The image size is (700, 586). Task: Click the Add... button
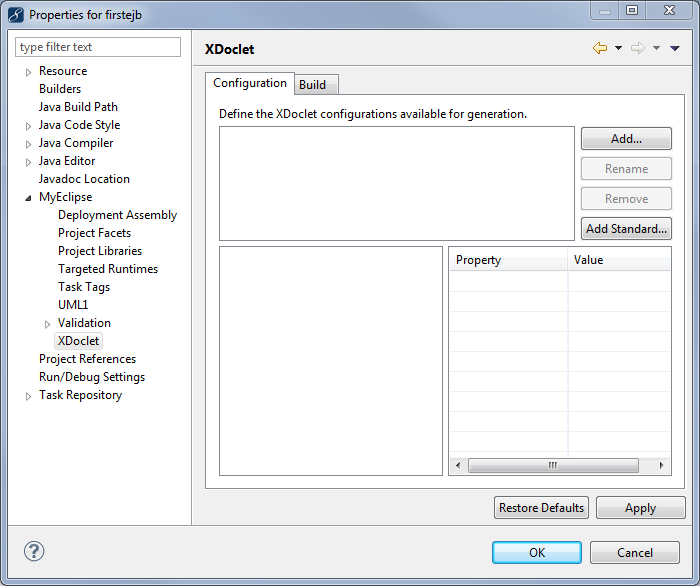pos(626,139)
